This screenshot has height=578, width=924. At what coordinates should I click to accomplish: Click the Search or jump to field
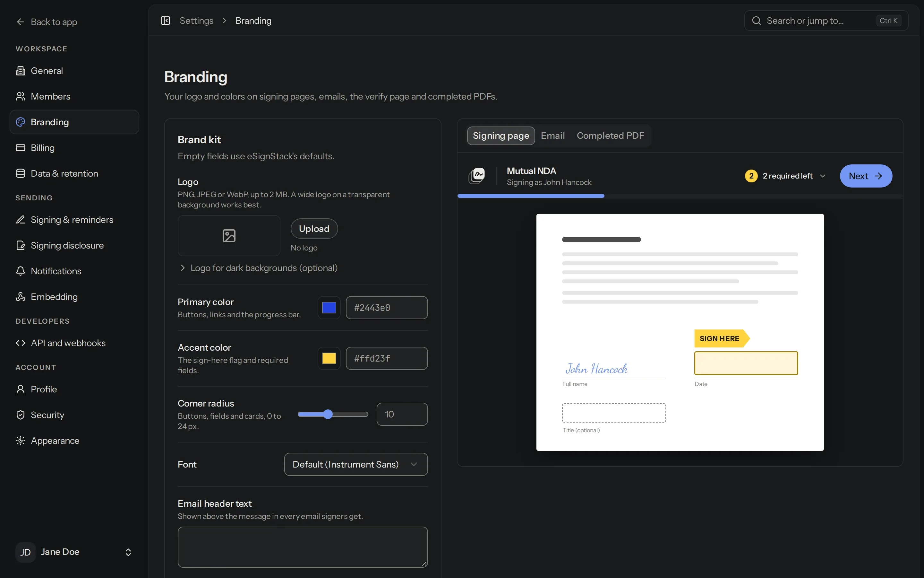pos(826,21)
